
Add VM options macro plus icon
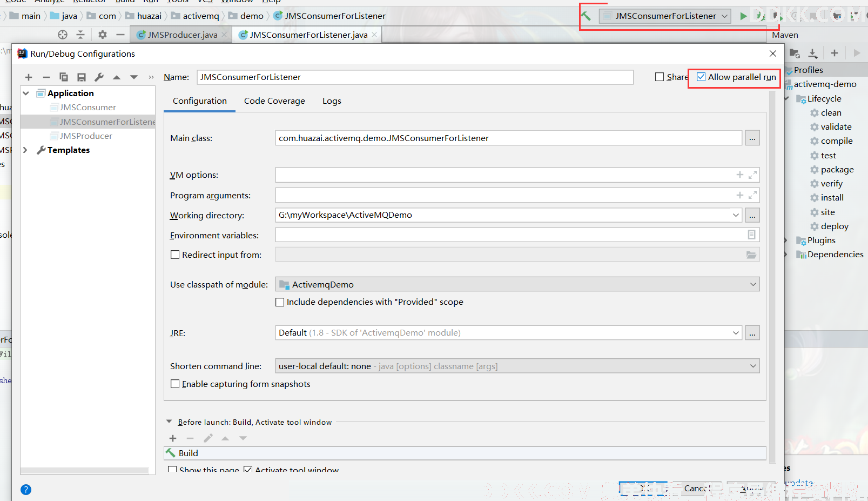coord(740,175)
